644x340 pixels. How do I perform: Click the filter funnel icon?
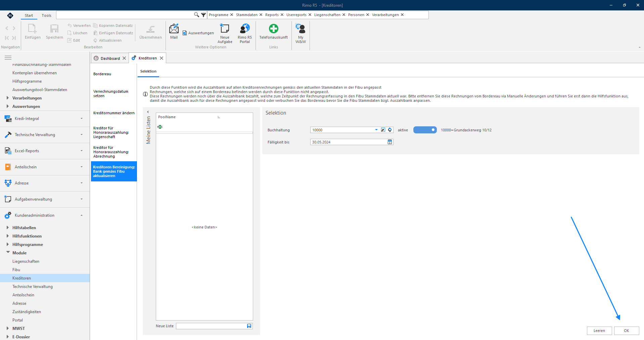pos(203,15)
